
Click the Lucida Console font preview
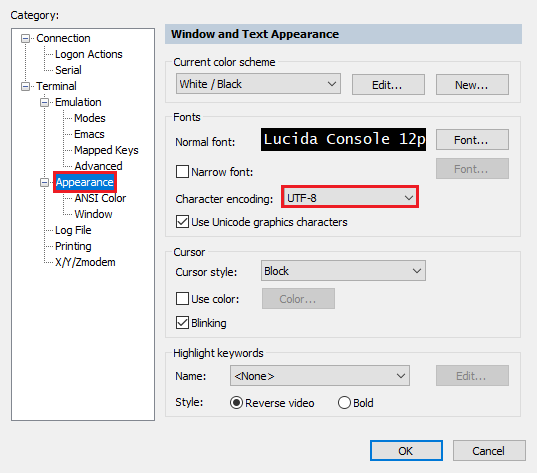tap(344, 139)
